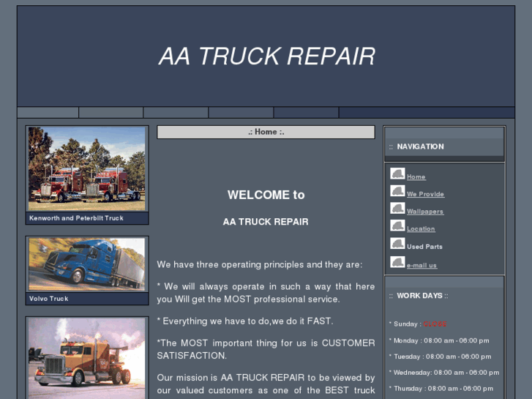
Task: Select the Used Parts navigation entry
Action: tap(424, 247)
